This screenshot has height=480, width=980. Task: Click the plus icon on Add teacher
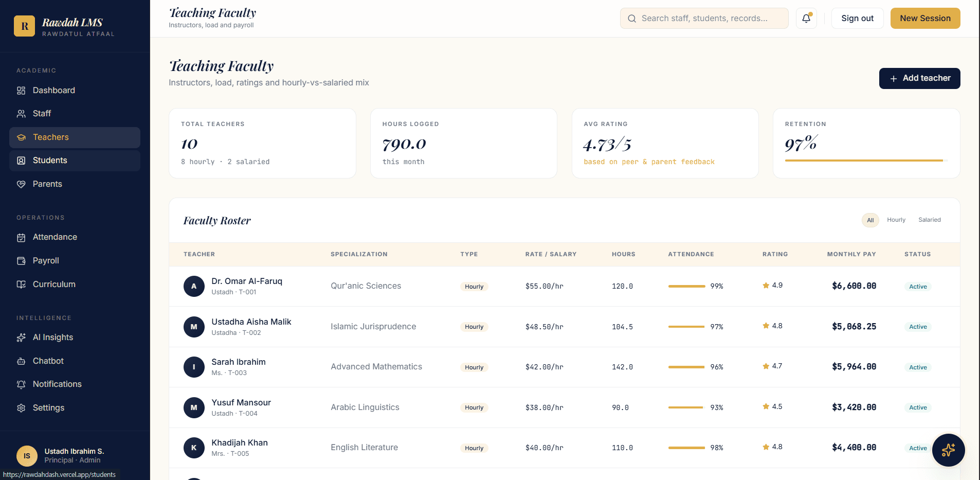(x=894, y=79)
